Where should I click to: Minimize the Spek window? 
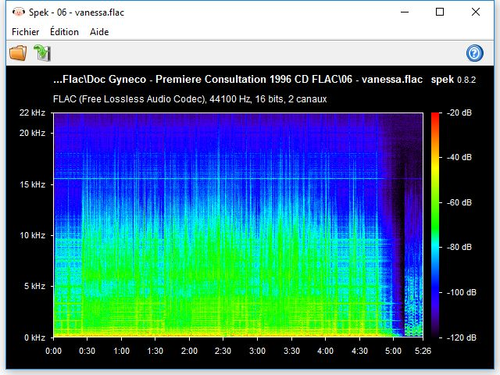click(405, 12)
